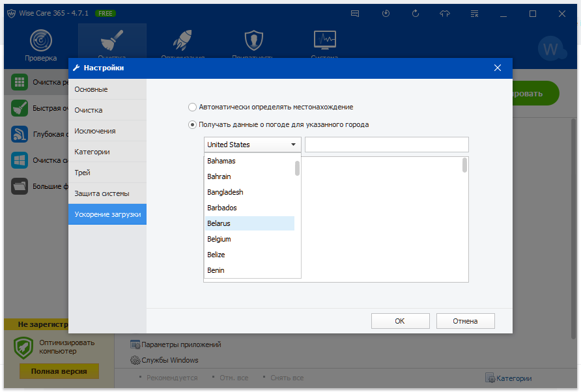Click the feedback message icon in title bar
The width and height of the screenshot is (581, 392).
pyautogui.click(x=355, y=13)
